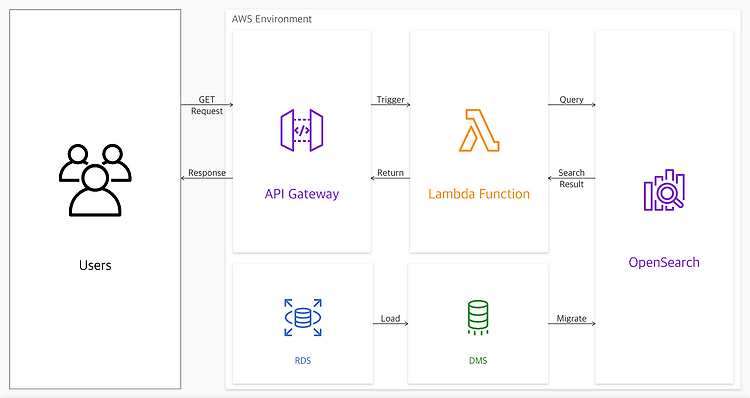
Task: Click the 'Migrate' arrow label
Action: pos(572,319)
